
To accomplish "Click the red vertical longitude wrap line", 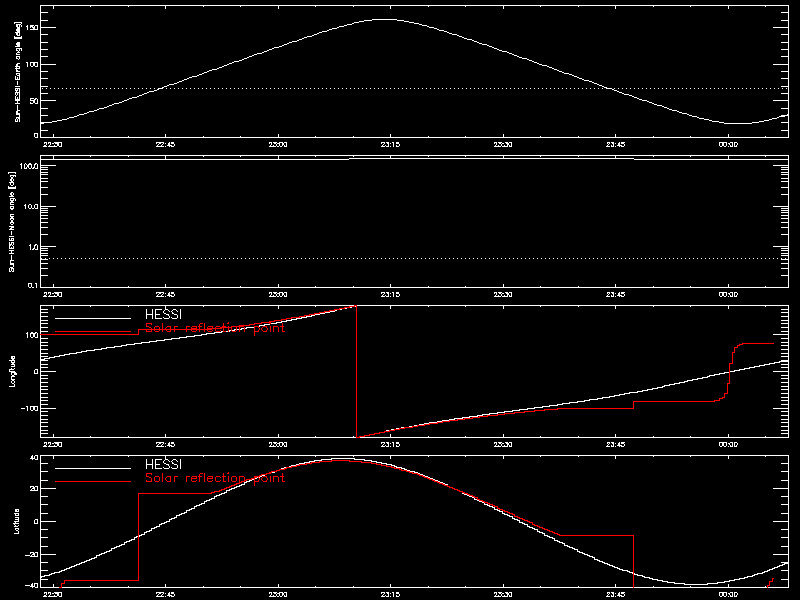I will pos(356,371).
